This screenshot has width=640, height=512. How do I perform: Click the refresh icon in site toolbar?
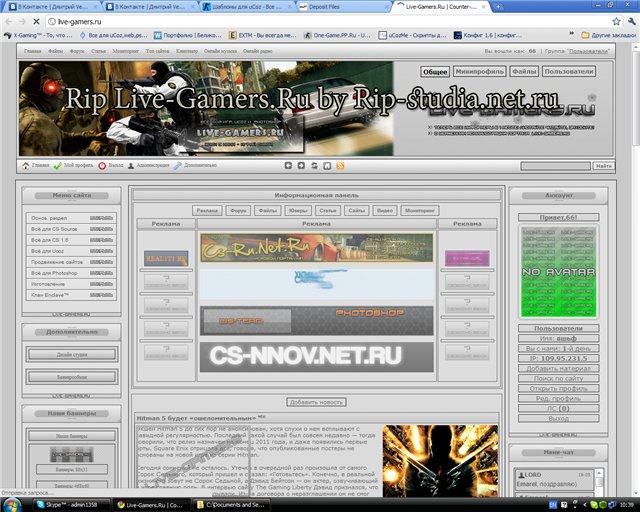314,165
